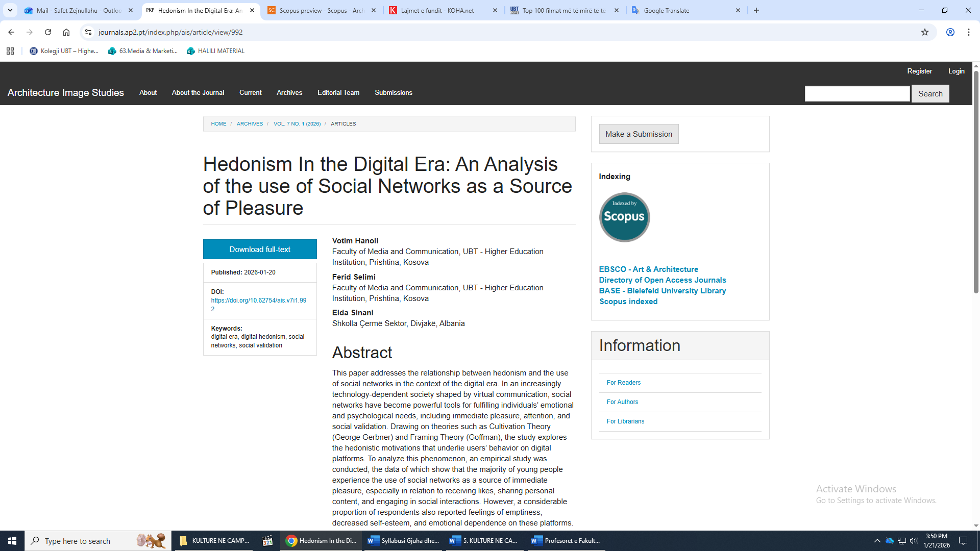Show hidden system tray icons
Image resolution: width=980 pixels, height=551 pixels.
click(x=877, y=541)
